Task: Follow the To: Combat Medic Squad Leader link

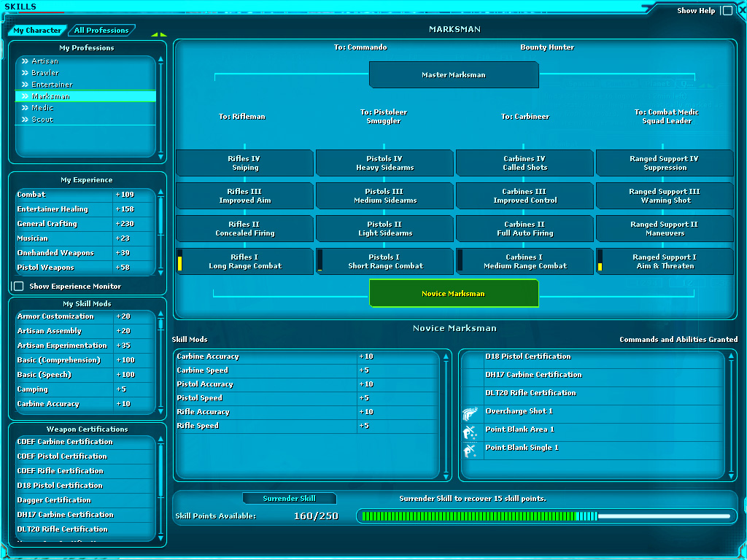Action: tap(667, 117)
